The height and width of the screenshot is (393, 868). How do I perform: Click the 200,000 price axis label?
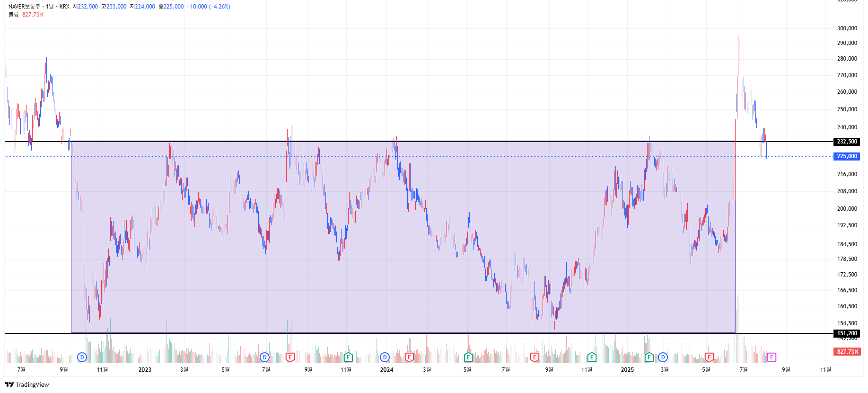pos(847,209)
